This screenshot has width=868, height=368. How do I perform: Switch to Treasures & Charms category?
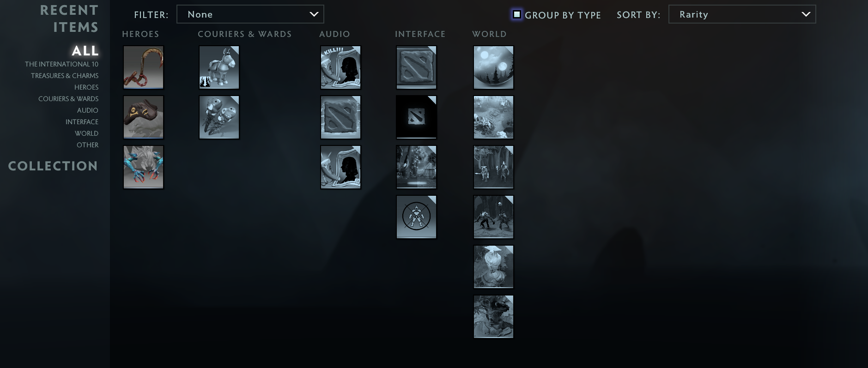click(65, 76)
